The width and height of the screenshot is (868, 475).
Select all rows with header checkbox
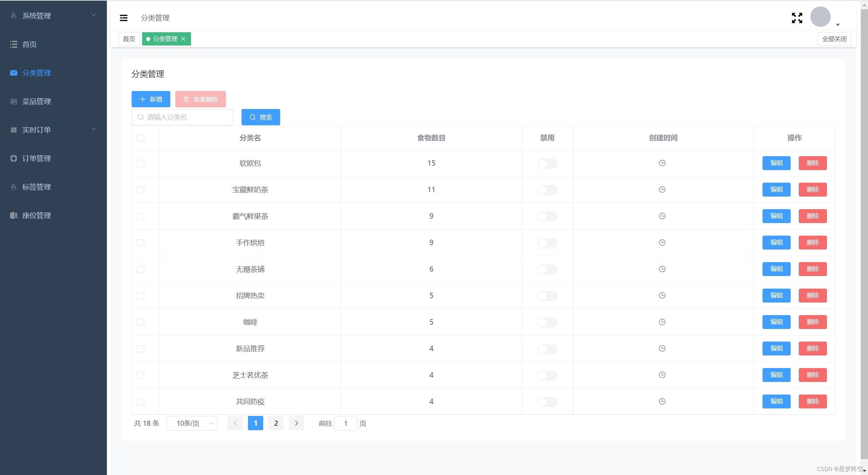click(140, 138)
